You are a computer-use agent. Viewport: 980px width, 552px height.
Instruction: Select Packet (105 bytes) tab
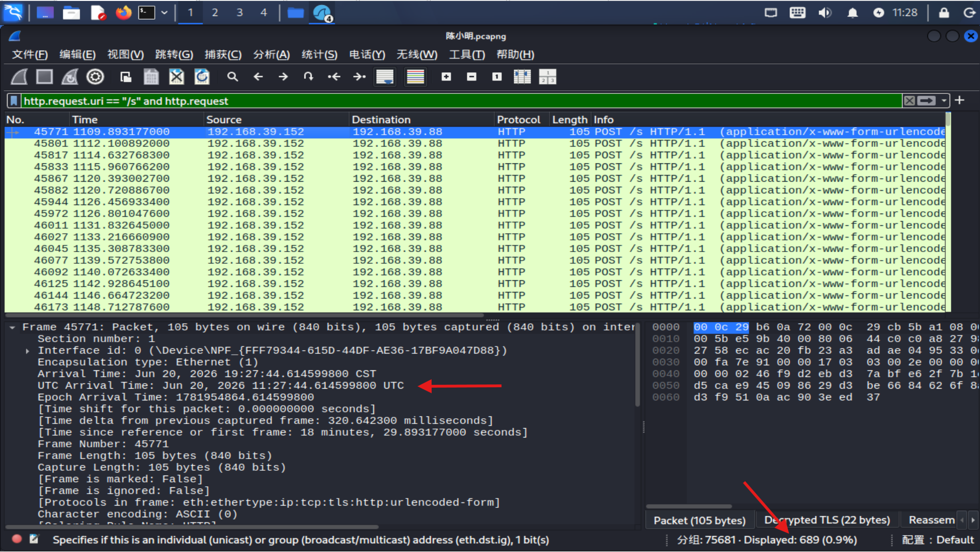click(699, 520)
